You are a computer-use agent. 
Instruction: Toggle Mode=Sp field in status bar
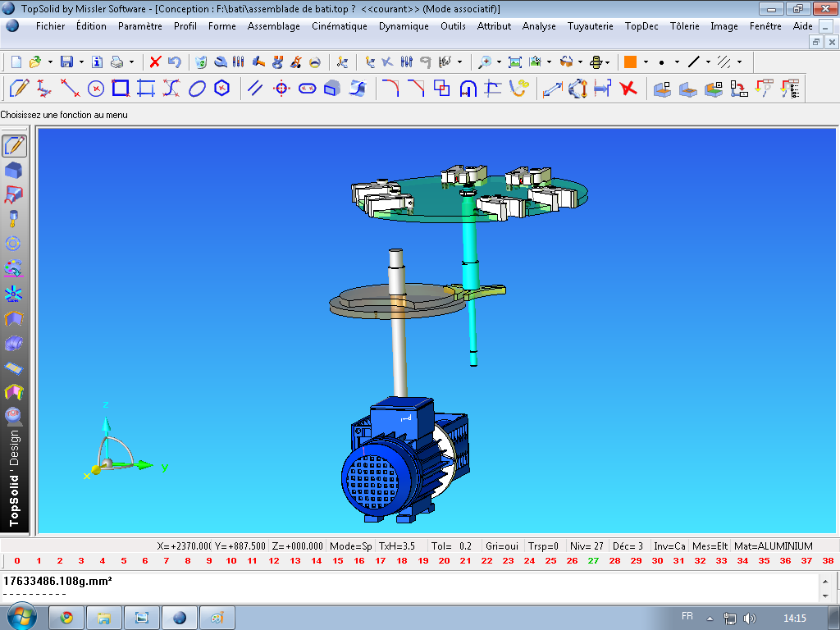coord(350,546)
